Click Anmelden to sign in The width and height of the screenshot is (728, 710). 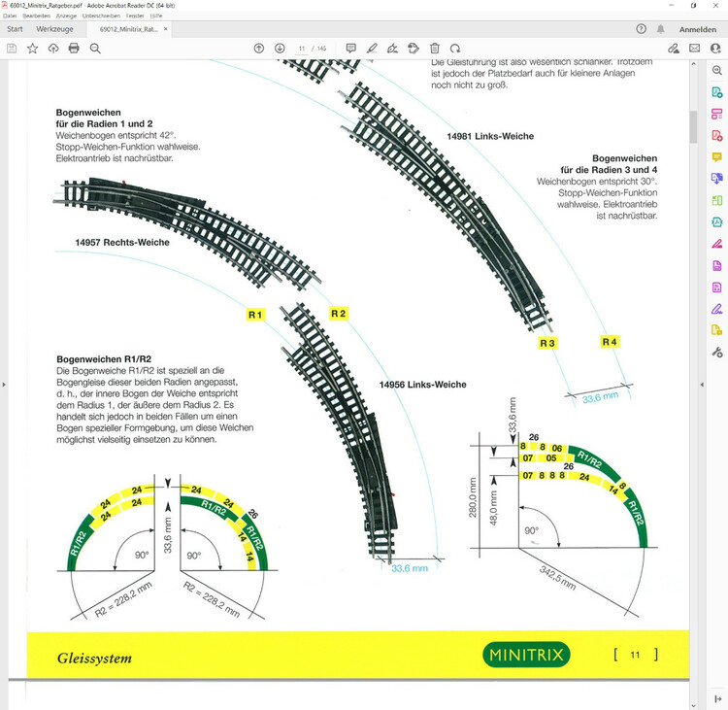pyautogui.click(x=698, y=29)
